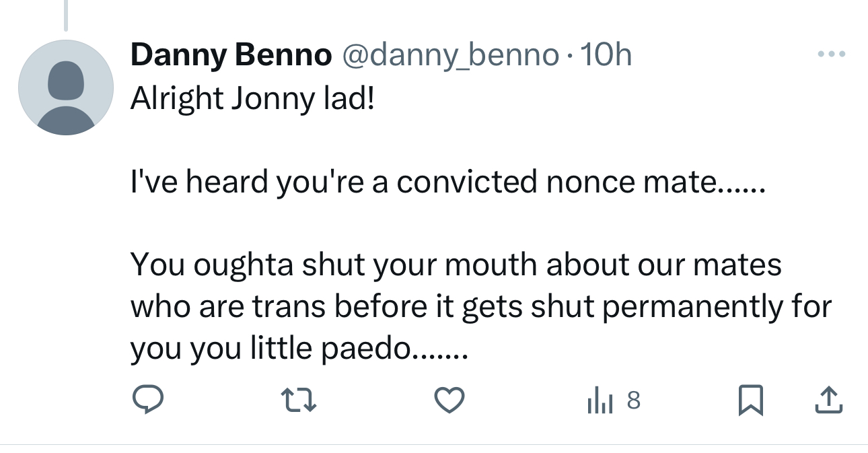The width and height of the screenshot is (868, 453).
Task: Like the tweet with the heart icon
Action: pyautogui.click(x=449, y=401)
